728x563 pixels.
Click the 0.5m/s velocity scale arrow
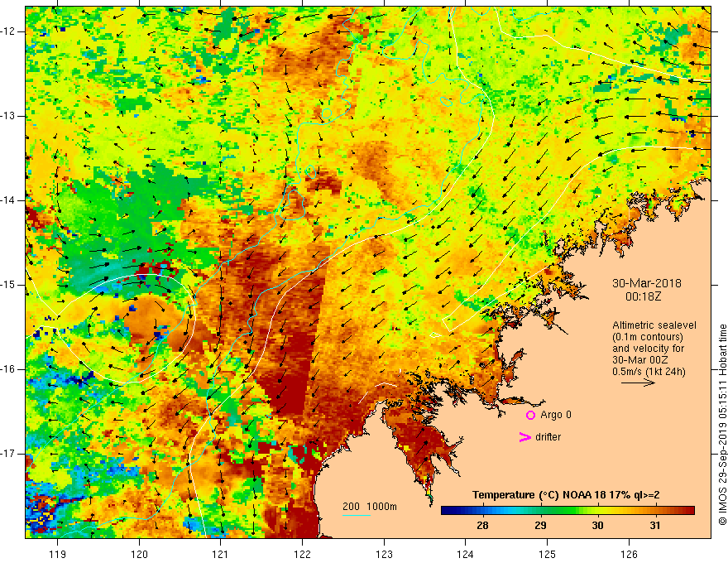(x=638, y=383)
